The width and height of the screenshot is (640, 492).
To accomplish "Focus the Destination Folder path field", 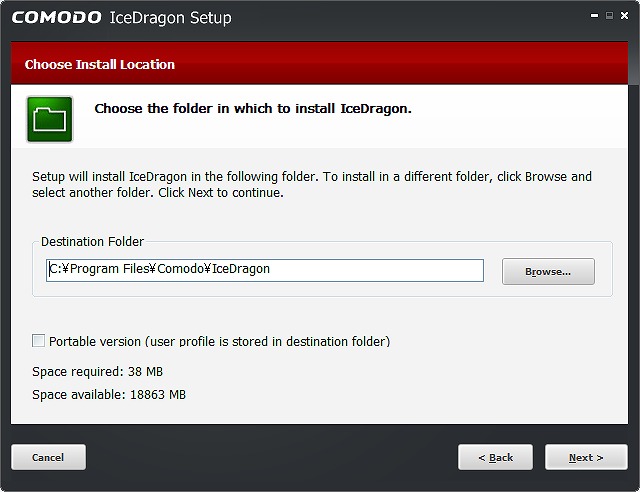I will [x=265, y=270].
